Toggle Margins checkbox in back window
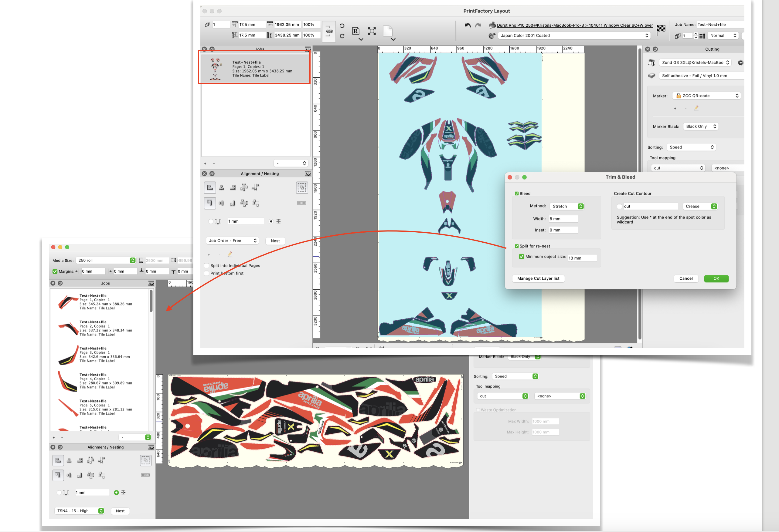 tap(55, 271)
